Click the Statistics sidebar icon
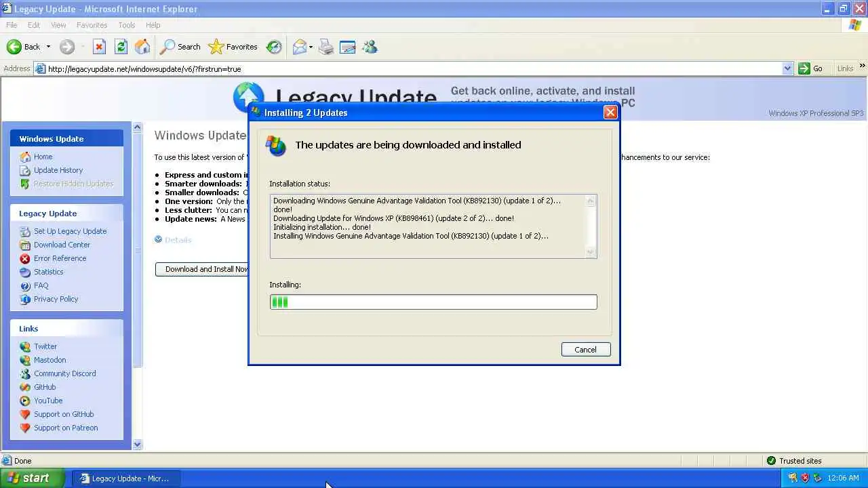This screenshot has width=868, height=488. [x=25, y=272]
